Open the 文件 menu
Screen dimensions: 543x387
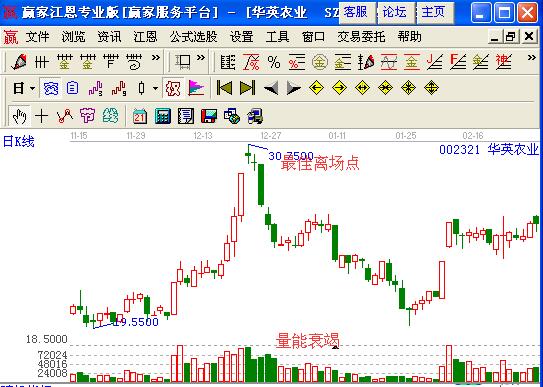coord(37,36)
